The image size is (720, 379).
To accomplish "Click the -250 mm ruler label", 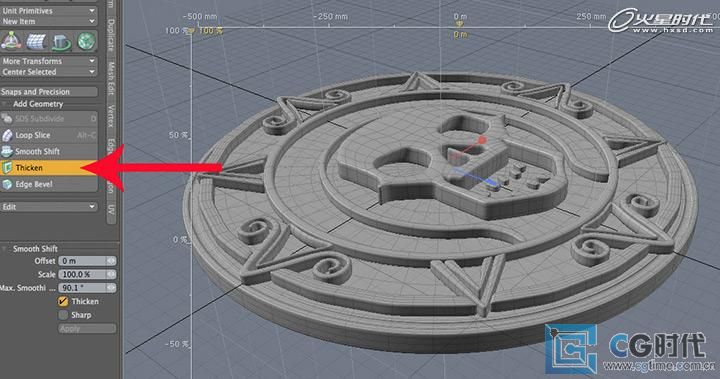I will click(331, 16).
